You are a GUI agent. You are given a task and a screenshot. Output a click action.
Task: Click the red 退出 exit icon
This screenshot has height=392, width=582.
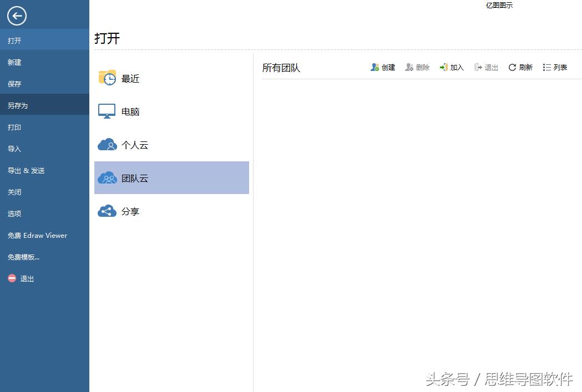20,278
